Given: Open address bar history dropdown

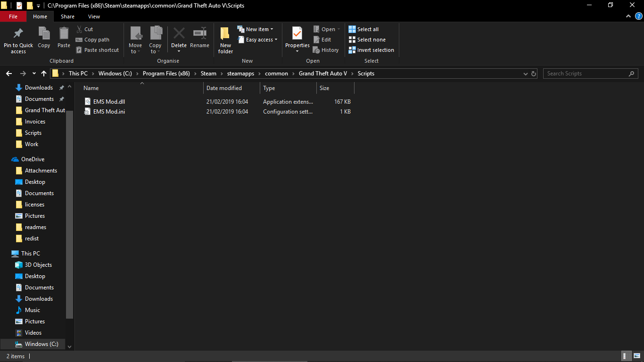Looking at the screenshot, I should [x=526, y=74].
